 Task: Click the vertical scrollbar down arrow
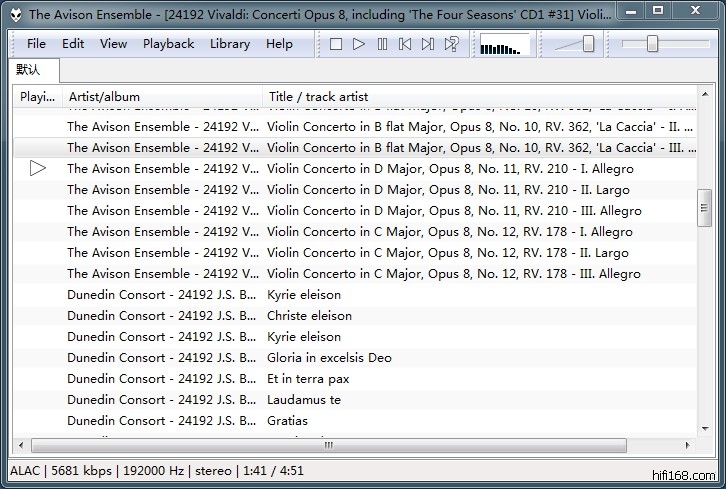[x=704, y=428]
